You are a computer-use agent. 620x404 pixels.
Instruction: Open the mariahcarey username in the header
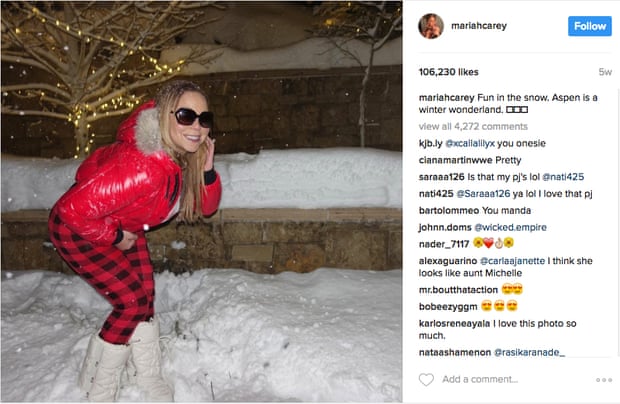479,26
